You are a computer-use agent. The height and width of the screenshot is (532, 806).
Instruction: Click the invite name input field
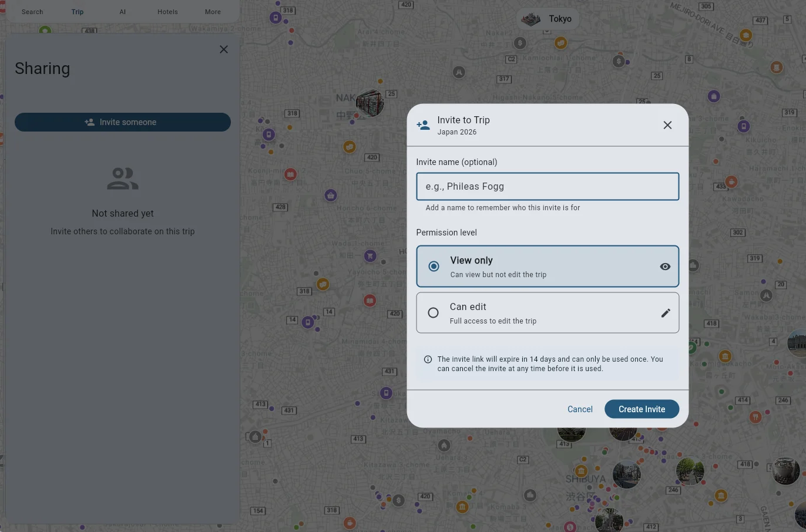click(x=547, y=186)
